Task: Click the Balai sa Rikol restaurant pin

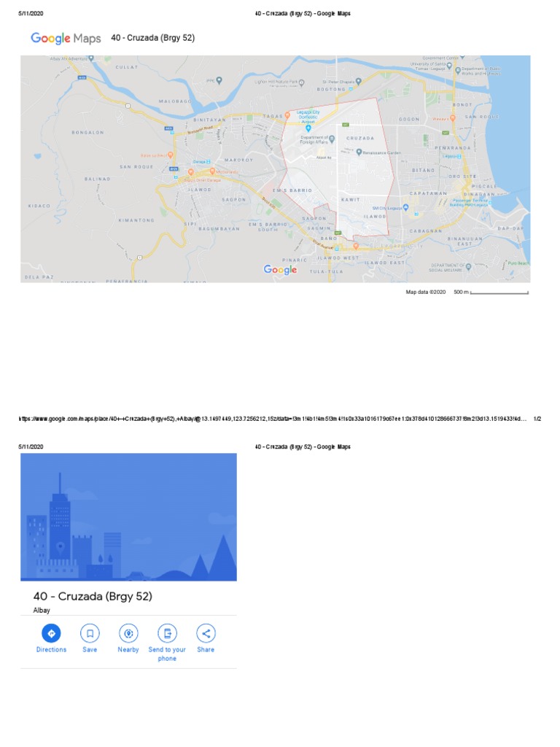Action: coord(170,155)
